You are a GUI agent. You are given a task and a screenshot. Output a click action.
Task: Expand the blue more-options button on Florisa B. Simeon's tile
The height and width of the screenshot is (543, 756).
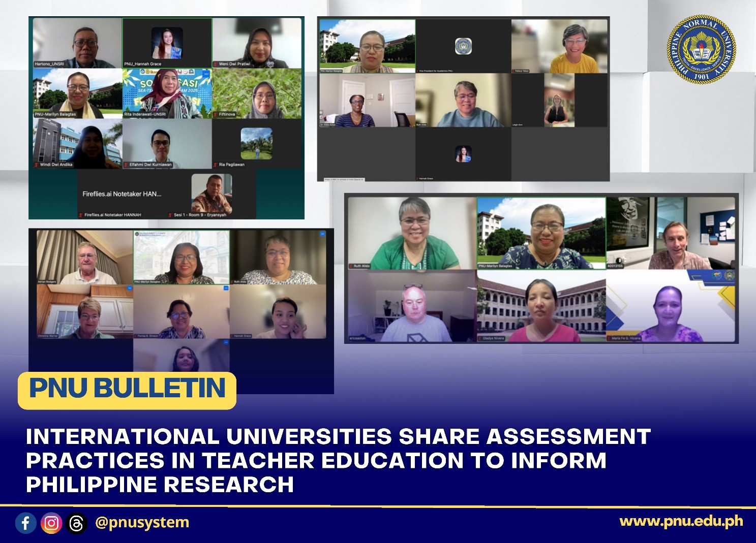coord(226,288)
